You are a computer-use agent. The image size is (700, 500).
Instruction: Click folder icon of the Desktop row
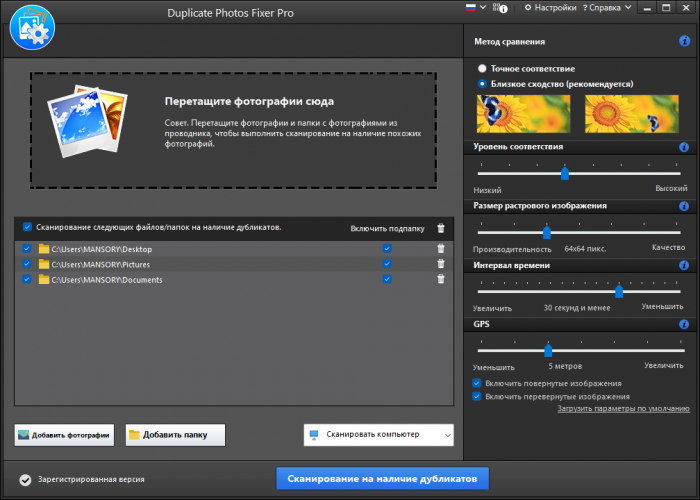pyautogui.click(x=44, y=249)
